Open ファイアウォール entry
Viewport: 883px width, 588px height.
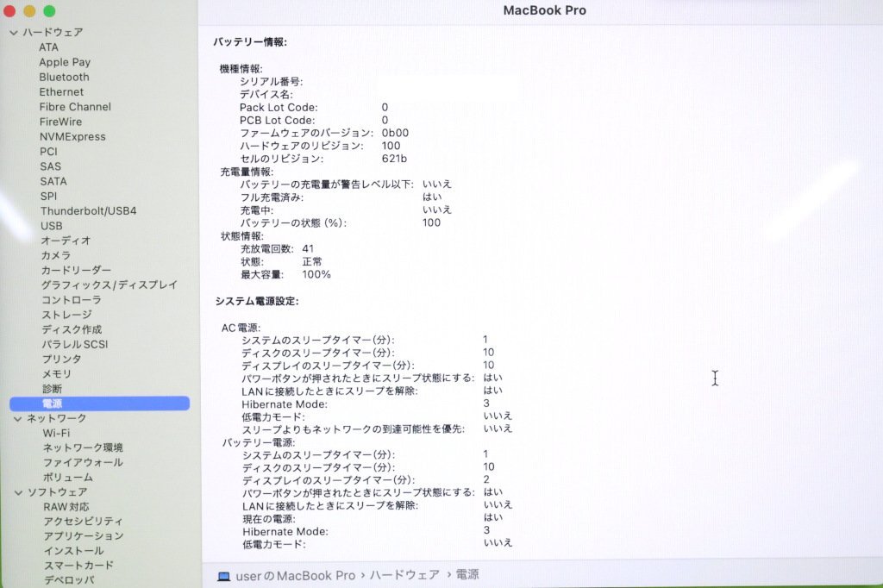click(x=83, y=462)
